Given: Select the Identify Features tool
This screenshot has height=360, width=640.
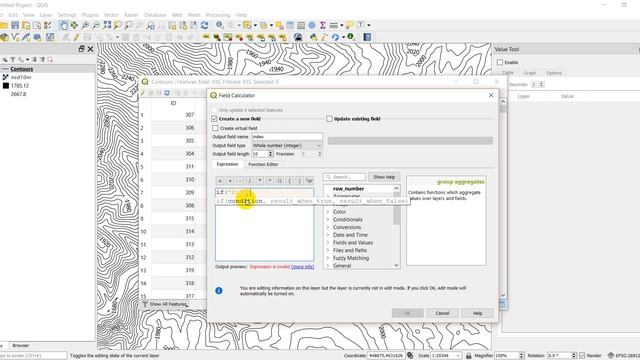Looking at the screenshot, I should click(220, 25).
